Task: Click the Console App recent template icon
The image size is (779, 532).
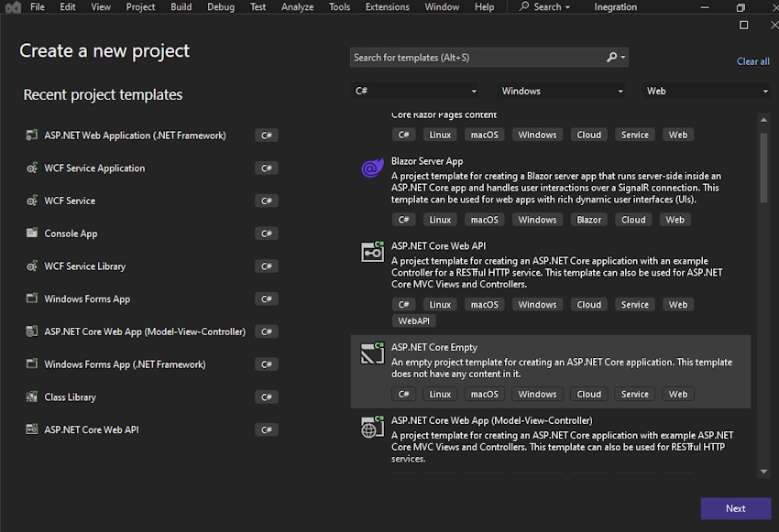Action: [x=33, y=233]
